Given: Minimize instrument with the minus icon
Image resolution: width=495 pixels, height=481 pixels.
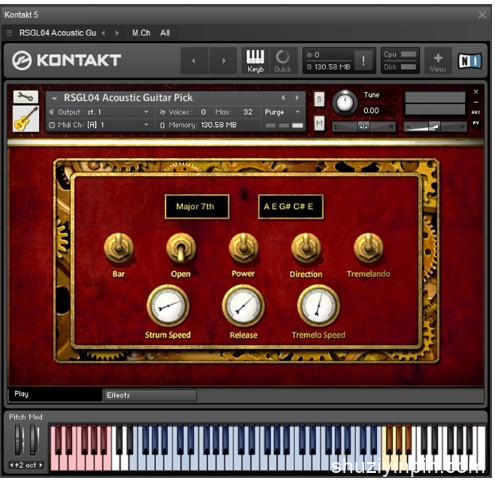Looking at the screenshot, I should pyautogui.click(x=476, y=102).
